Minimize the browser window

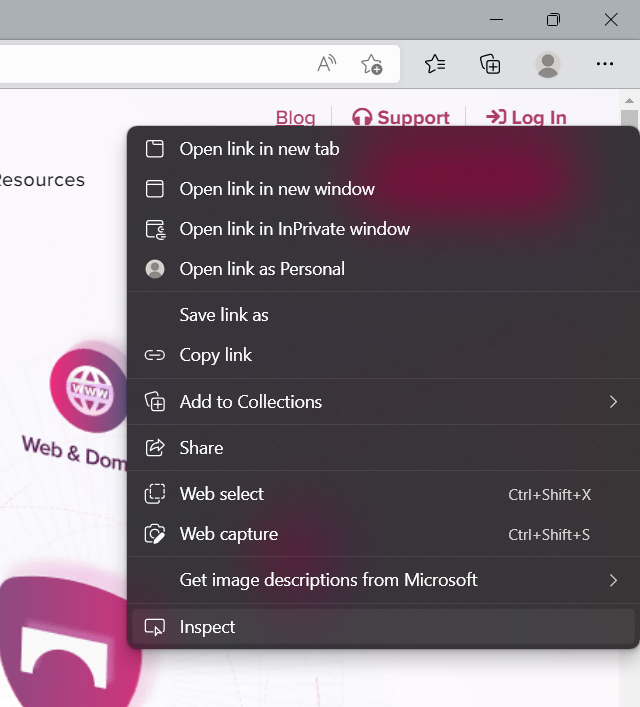(x=496, y=19)
